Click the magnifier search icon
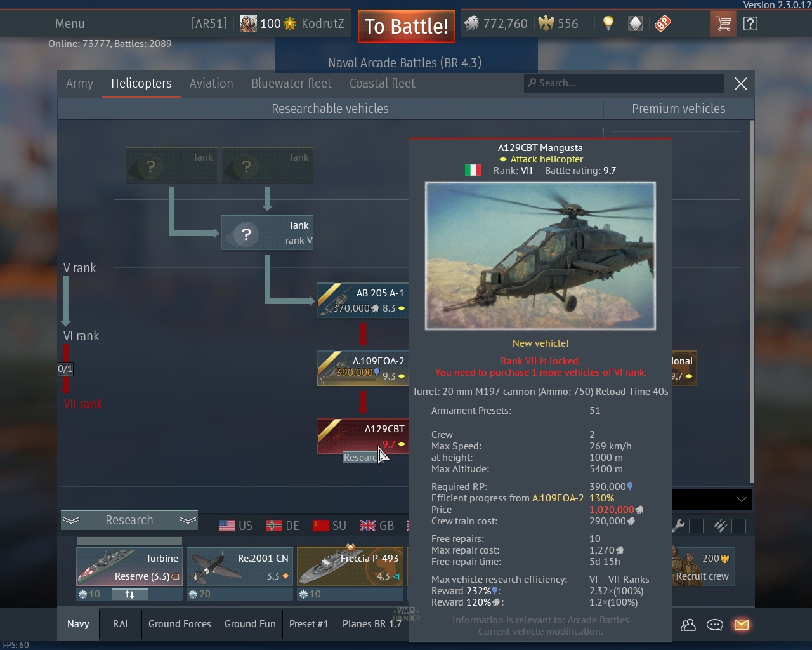The width and height of the screenshot is (812, 650). coord(532,83)
